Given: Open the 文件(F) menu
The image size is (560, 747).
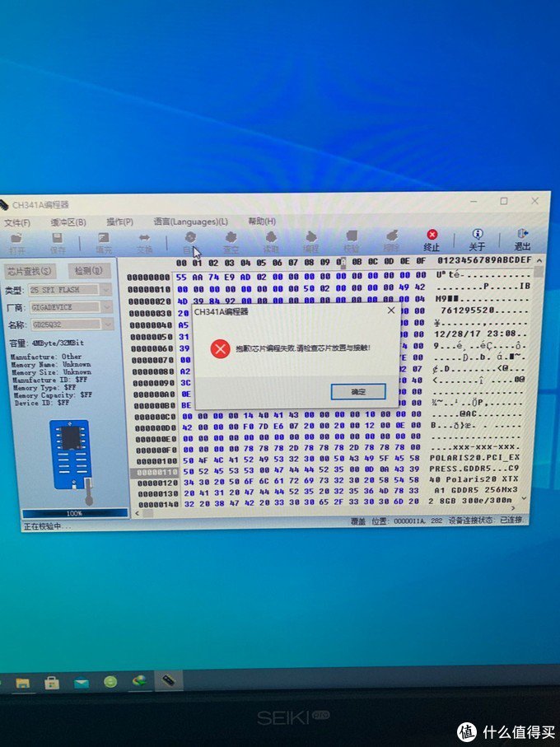Looking at the screenshot, I should (17, 223).
